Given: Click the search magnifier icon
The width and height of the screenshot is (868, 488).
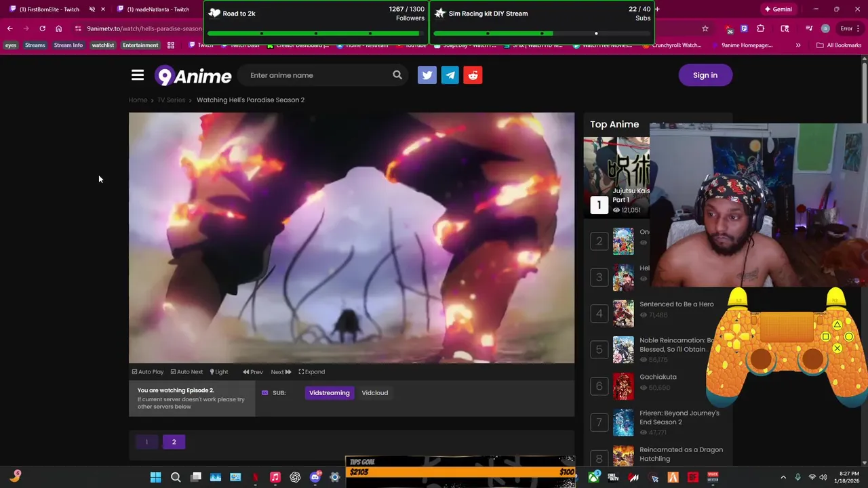Looking at the screenshot, I should (397, 75).
